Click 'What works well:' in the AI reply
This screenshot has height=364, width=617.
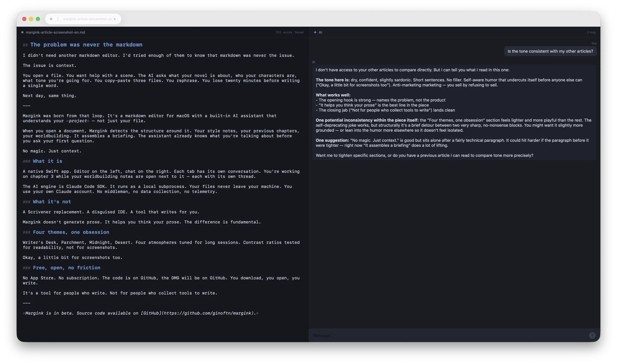coord(333,95)
